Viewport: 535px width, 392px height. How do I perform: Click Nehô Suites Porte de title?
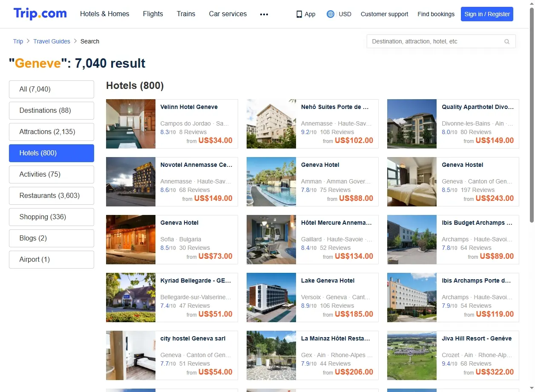[335, 107]
